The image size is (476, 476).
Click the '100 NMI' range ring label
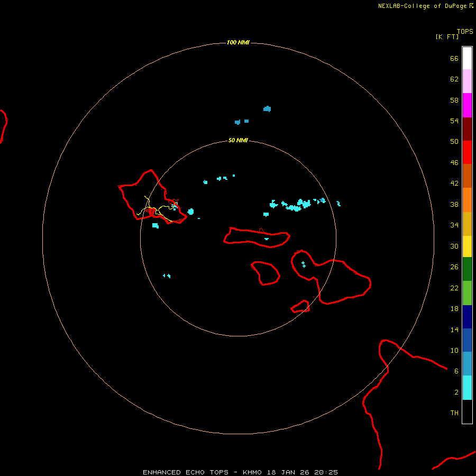[238, 42]
